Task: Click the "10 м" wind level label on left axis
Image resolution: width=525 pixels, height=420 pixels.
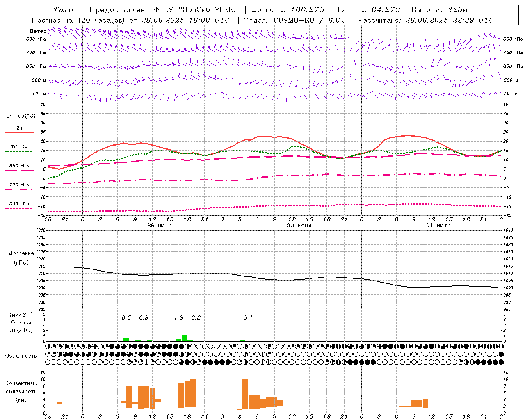Action: (39, 94)
